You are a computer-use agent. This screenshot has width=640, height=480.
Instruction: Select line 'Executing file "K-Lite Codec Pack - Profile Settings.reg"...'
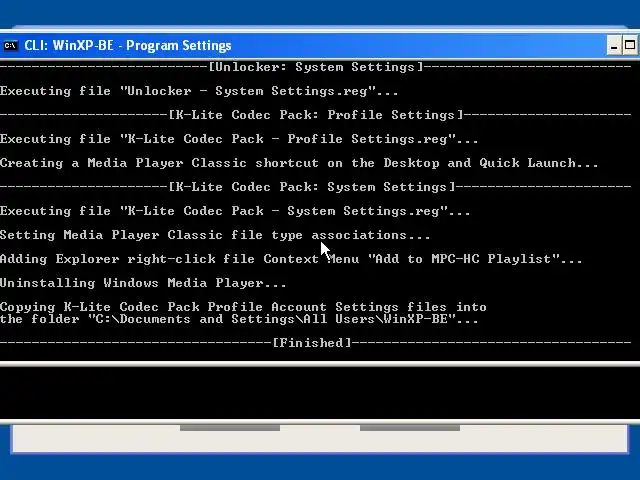239,139
